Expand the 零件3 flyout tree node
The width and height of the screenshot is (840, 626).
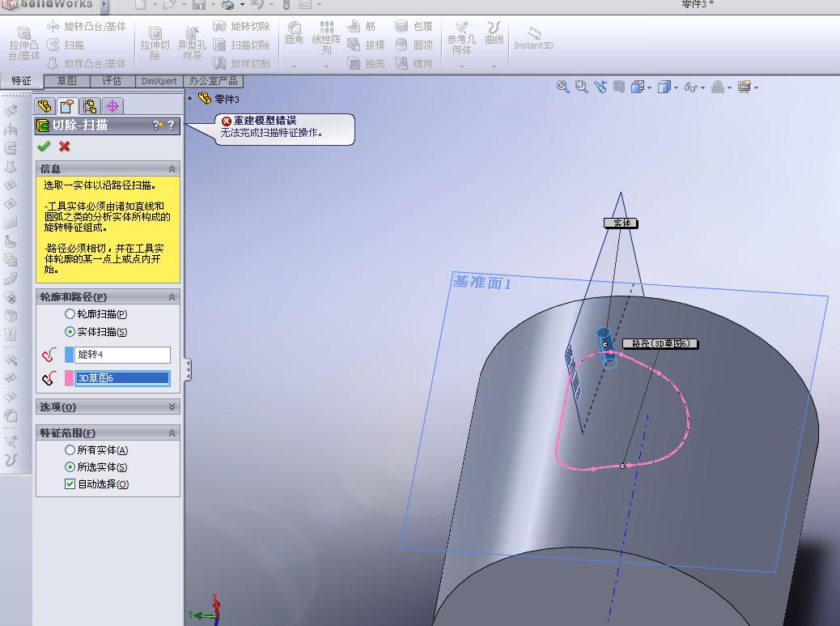pyautogui.click(x=189, y=99)
